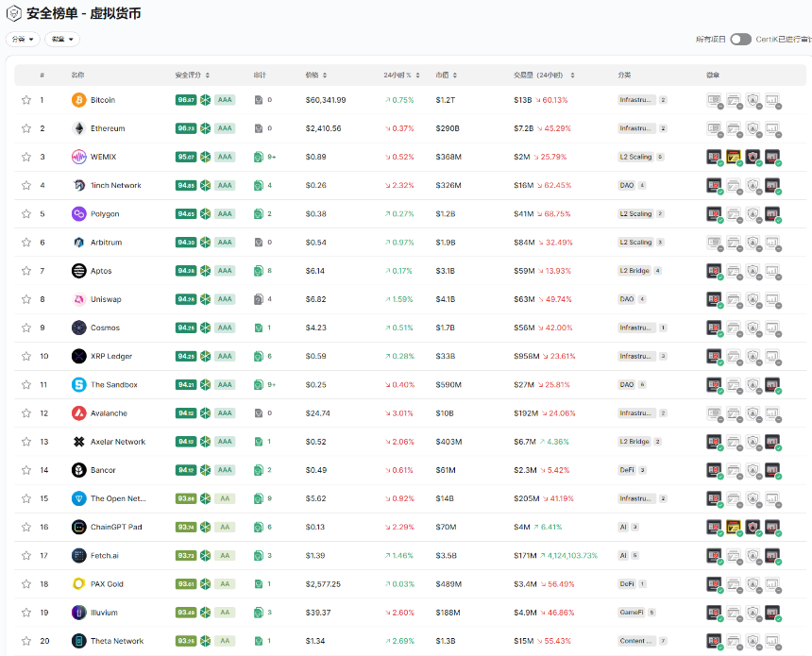Click the shield badge icon in WEMIX row

[753, 157]
